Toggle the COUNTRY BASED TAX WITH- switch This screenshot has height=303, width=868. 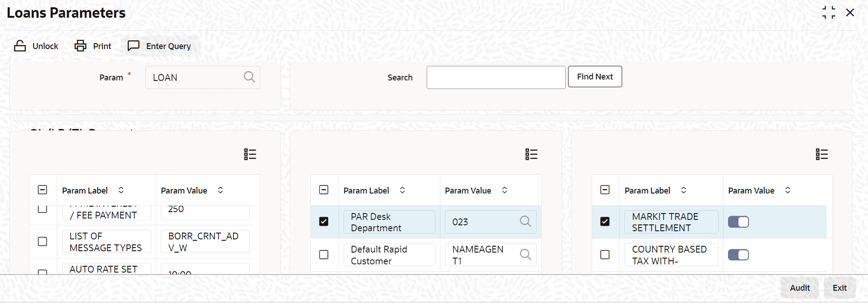(x=738, y=255)
